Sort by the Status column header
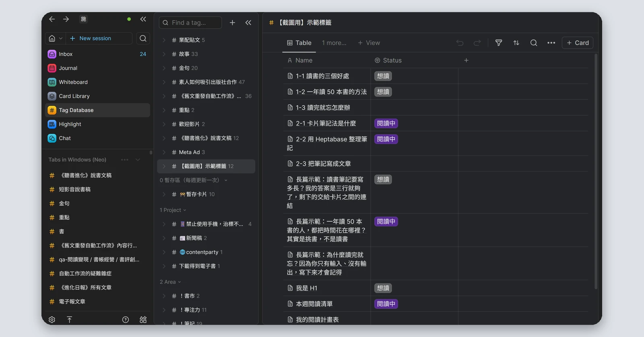Image resolution: width=644 pixels, height=337 pixels. click(388, 60)
